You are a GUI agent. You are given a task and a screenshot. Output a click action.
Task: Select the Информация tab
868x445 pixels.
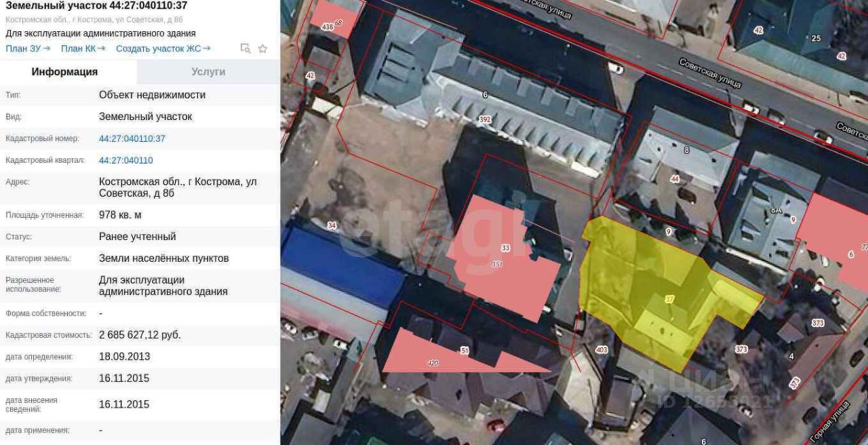(64, 72)
